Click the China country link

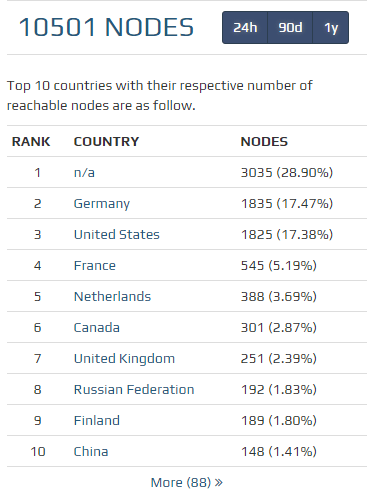[91, 452]
